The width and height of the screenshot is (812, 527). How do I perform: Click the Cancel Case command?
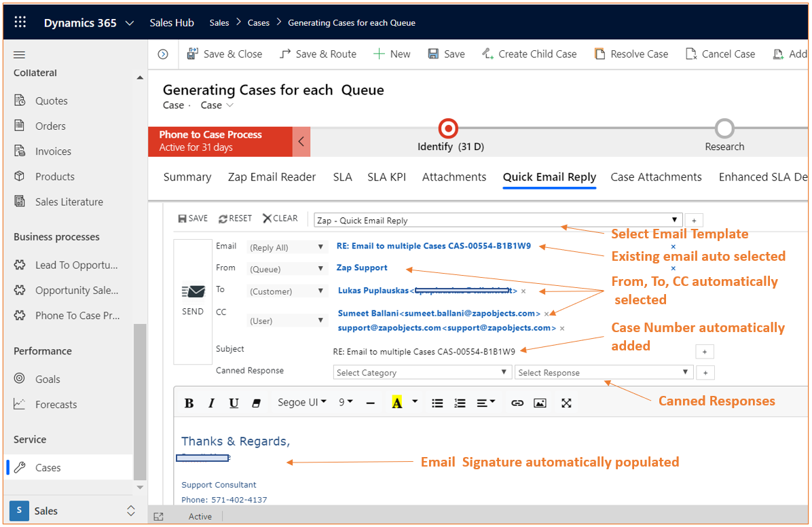(720, 54)
